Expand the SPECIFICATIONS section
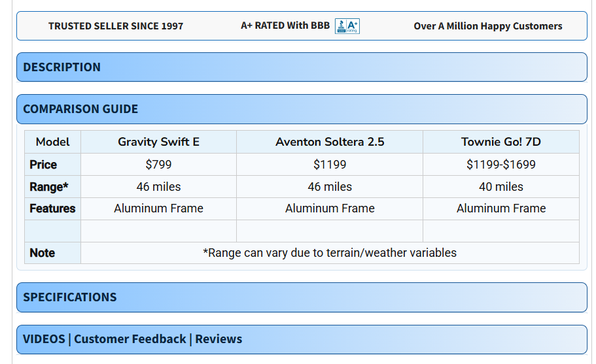The image size is (596, 364). tap(302, 297)
